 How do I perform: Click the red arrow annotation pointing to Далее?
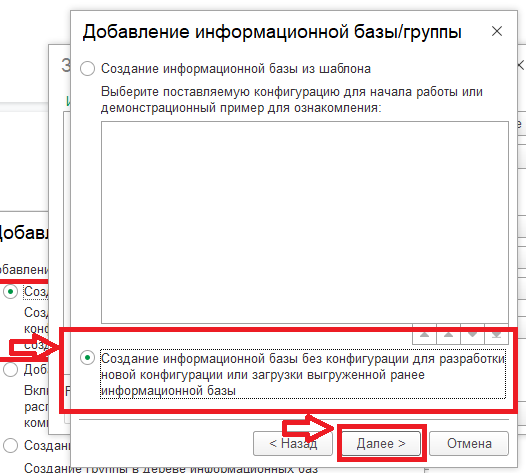pos(308,428)
